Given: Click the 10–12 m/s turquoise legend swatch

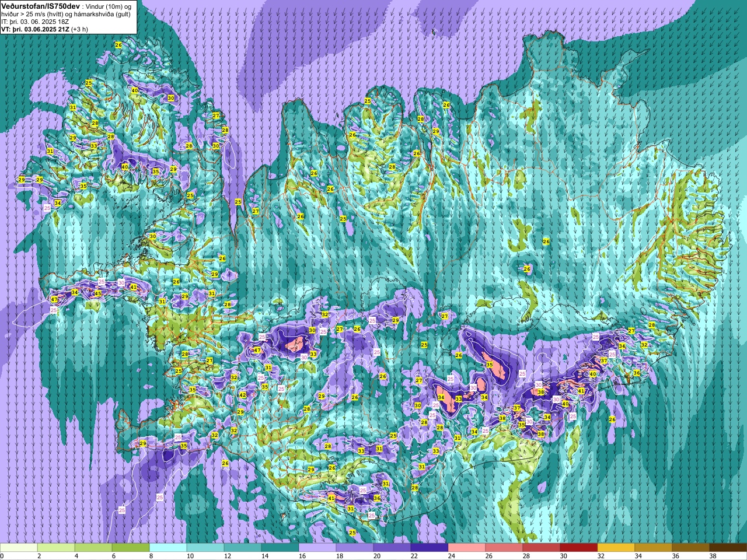Looking at the screenshot, I should pyautogui.click(x=205, y=548).
